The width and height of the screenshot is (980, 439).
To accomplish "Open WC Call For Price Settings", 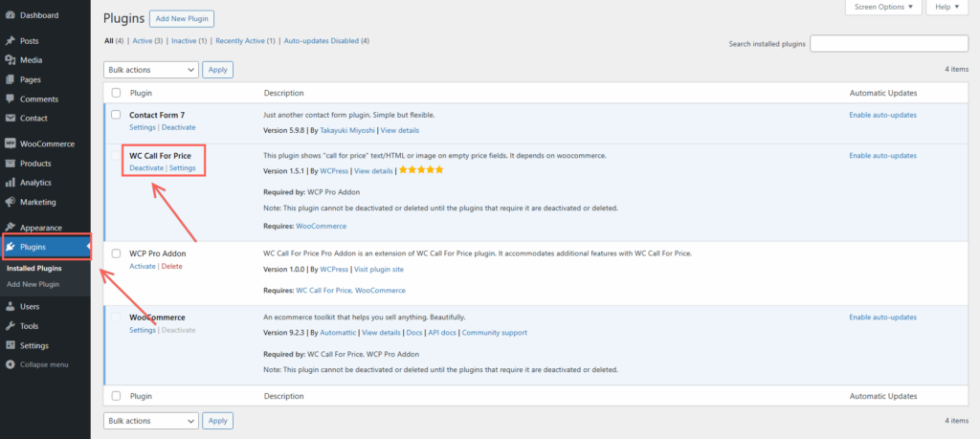I will click(183, 168).
